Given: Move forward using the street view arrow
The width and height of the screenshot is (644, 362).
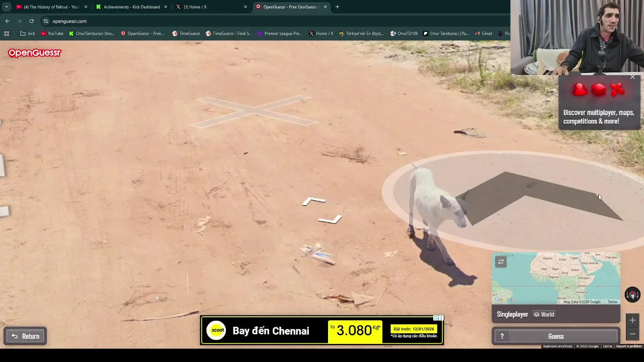Looking at the screenshot, I should pyautogui.click(x=538, y=199).
